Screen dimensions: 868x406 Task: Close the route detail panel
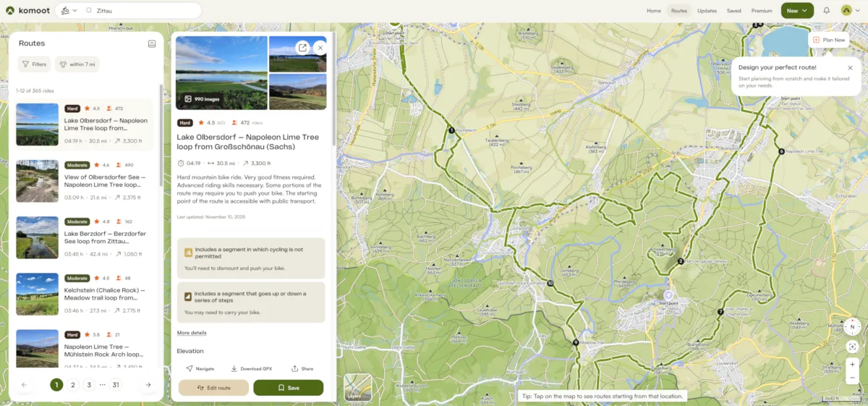320,47
